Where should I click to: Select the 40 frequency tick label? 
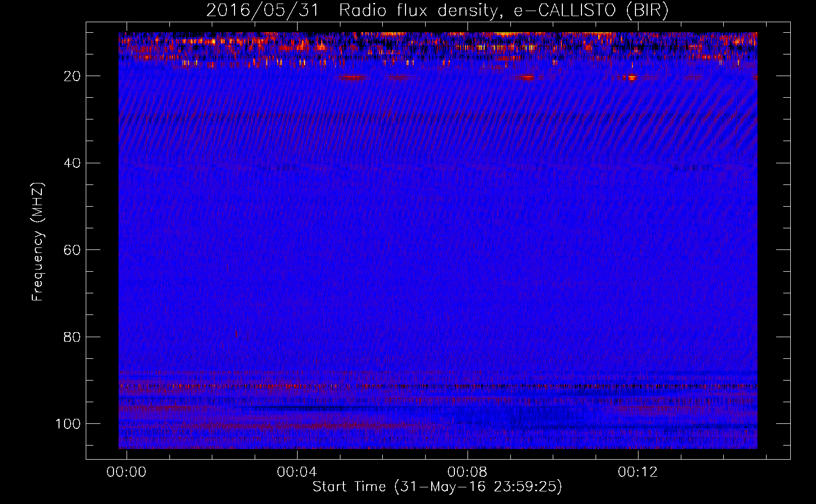pos(72,163)
